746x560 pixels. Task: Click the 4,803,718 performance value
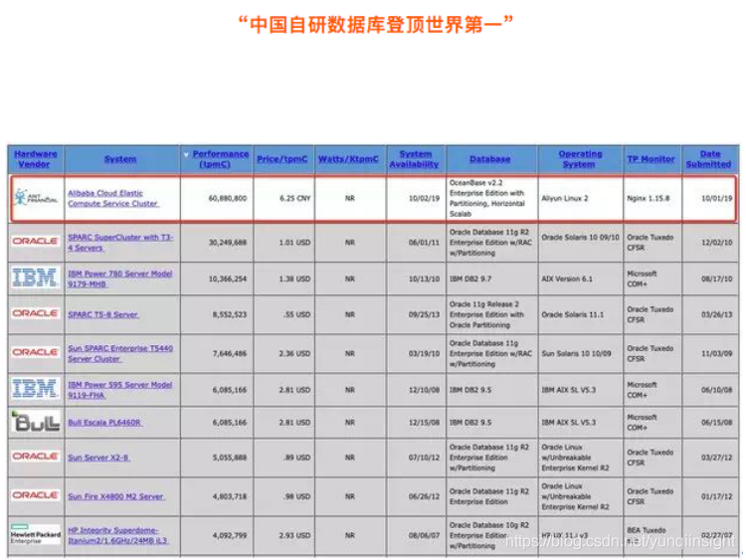(x=230, y=496)
